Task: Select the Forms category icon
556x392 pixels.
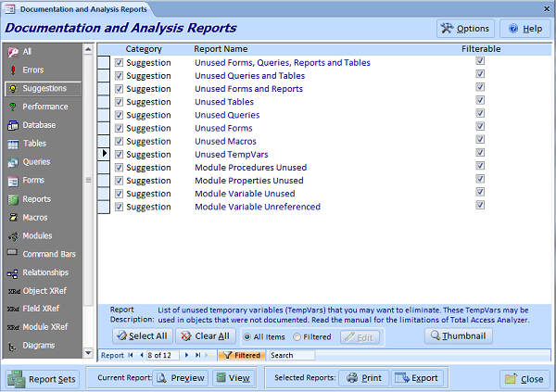Action: pyautogui.click(x=13, y=181)
